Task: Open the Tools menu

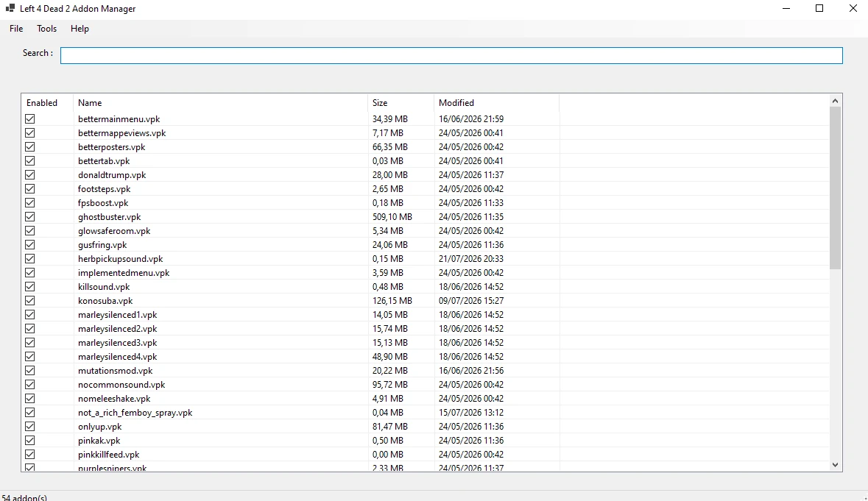Action: (46, 29)
